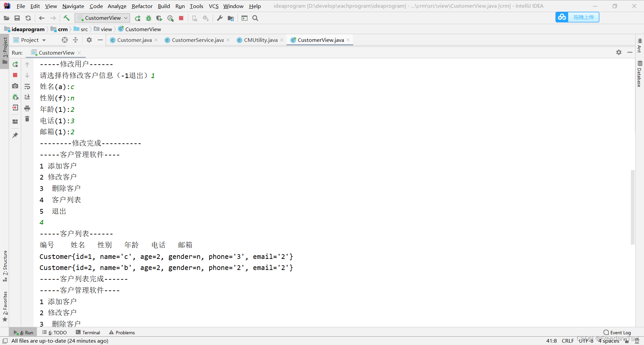Click the Open file icon in main toolbar
The height and width of the screenshot is (345, 644).
tap(6, 18)
